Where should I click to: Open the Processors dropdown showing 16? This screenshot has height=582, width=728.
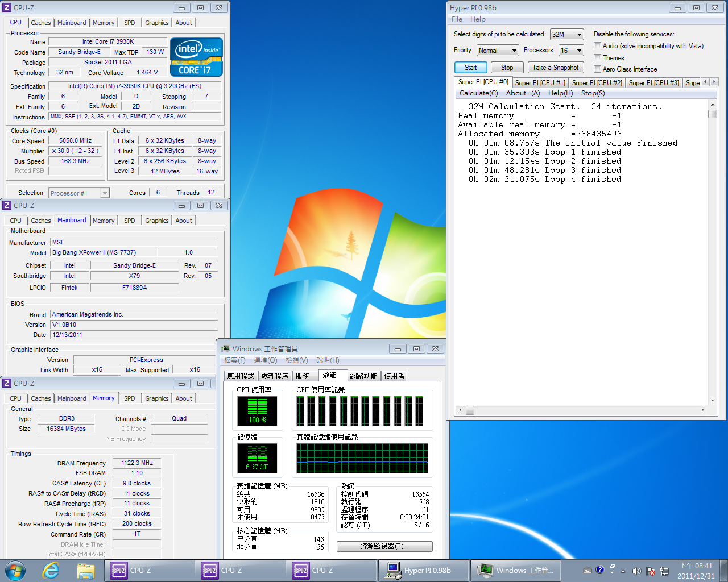(x=571, y=51)
